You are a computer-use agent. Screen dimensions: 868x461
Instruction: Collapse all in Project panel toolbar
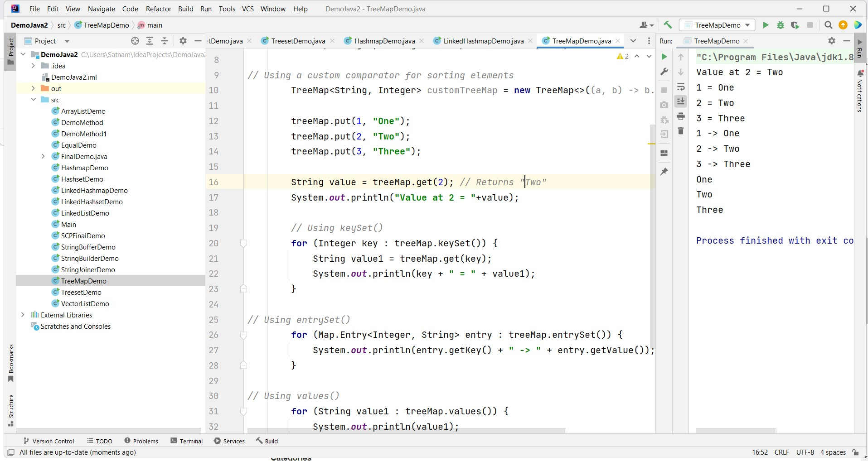point(165,41)
